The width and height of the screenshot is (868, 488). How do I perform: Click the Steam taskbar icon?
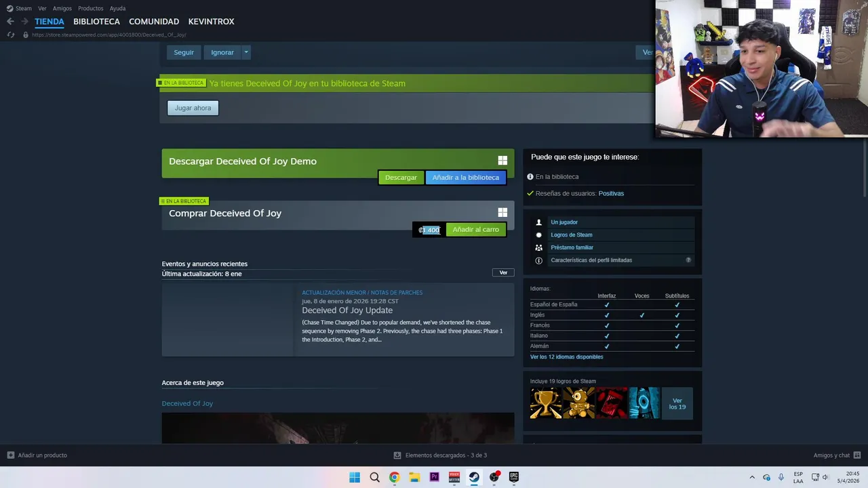coord(474,477)
